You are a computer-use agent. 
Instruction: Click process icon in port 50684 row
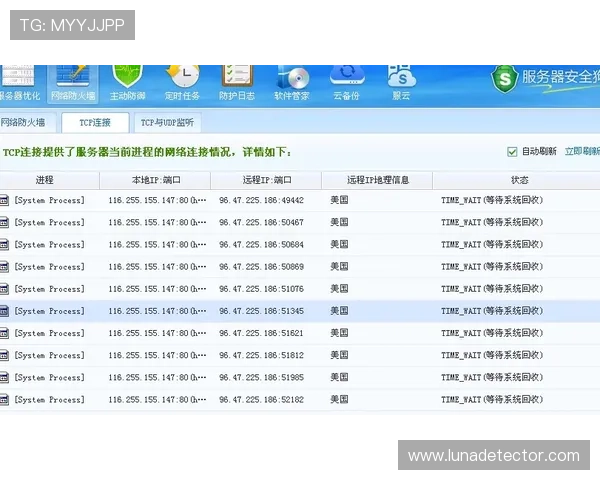pos(4,245)
